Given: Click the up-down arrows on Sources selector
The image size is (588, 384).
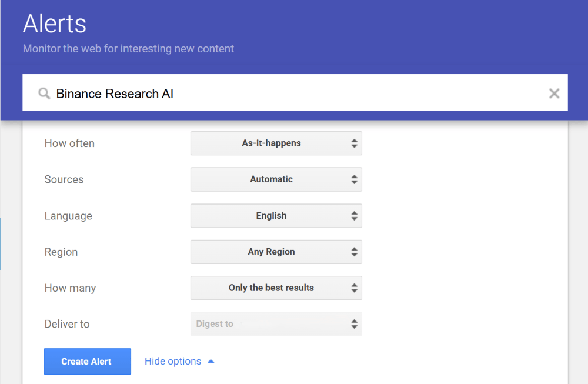Looking at the screenshot, I should [354, 179].
